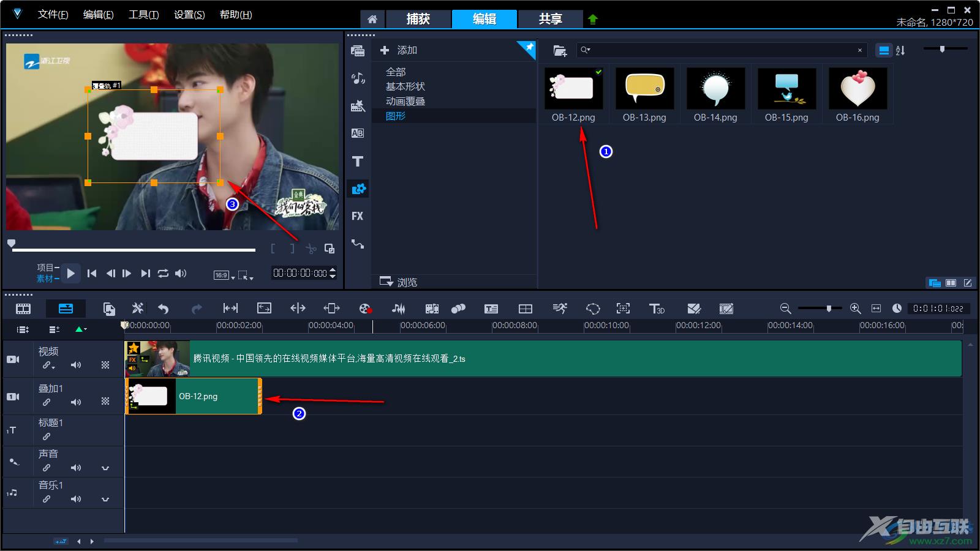Viewport: 980px width, 551px height.
Task: Toggle track transparency on 叠加1 track
Action: point(105,402)
